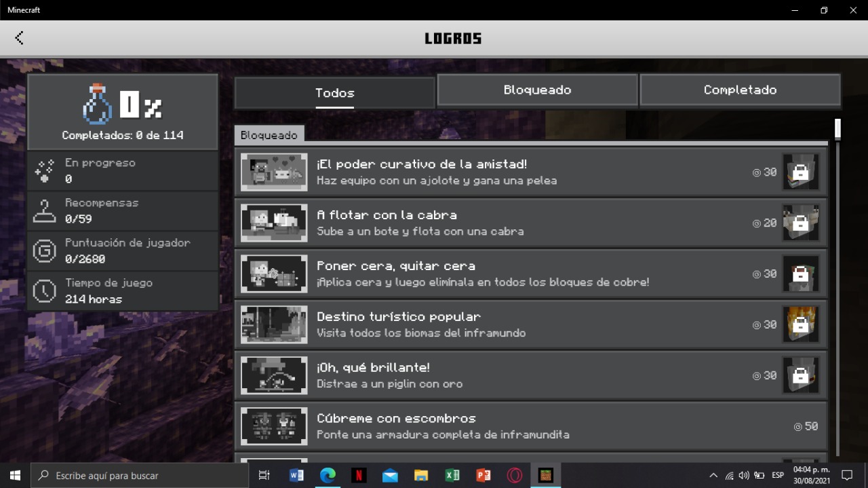Click the Puntuación de jugador G icon

(x=44, y=251)
